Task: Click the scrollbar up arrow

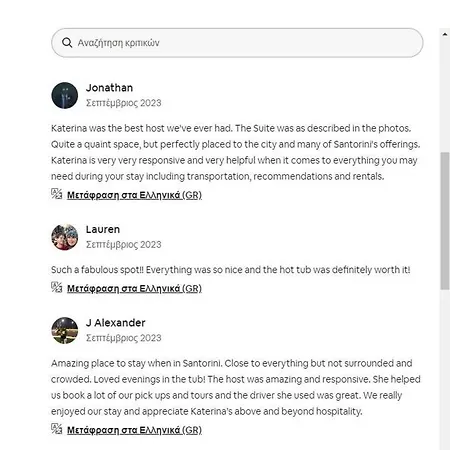Action: (x=445, y=34)
